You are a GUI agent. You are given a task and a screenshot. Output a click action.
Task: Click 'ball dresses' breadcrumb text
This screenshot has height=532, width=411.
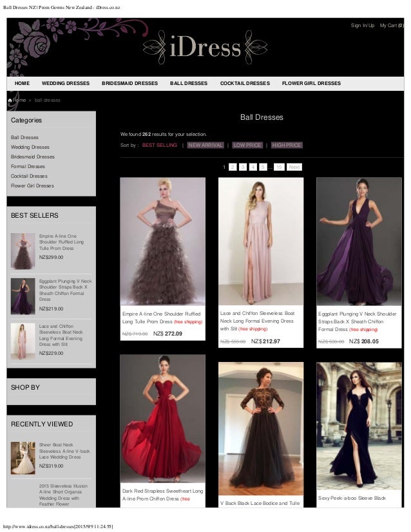(x=47, y=100)
